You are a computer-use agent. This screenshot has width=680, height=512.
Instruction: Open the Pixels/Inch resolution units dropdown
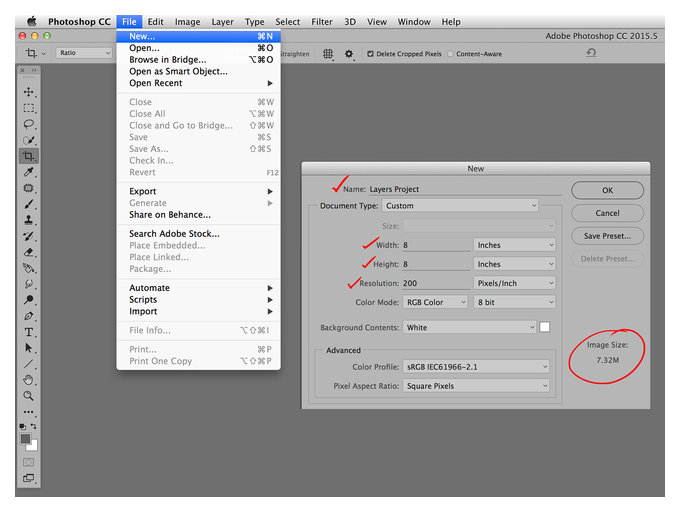click(514, 283)
